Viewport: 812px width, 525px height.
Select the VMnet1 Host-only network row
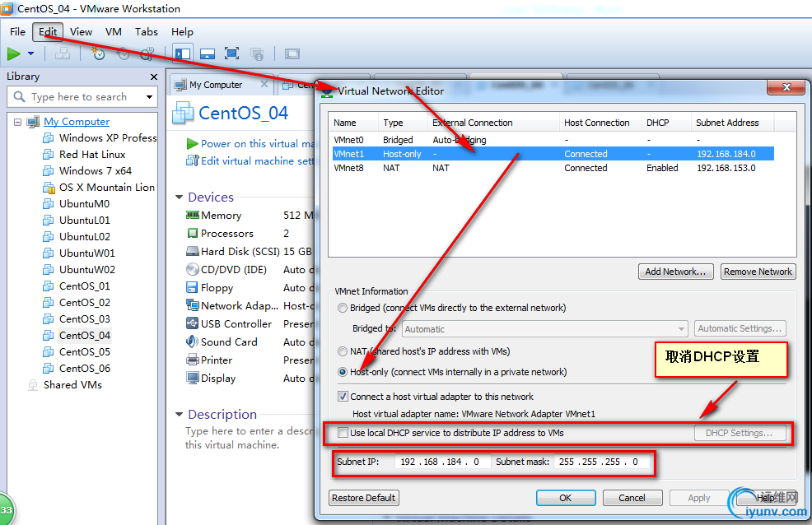pyautogui.click(x=553, y=154)
